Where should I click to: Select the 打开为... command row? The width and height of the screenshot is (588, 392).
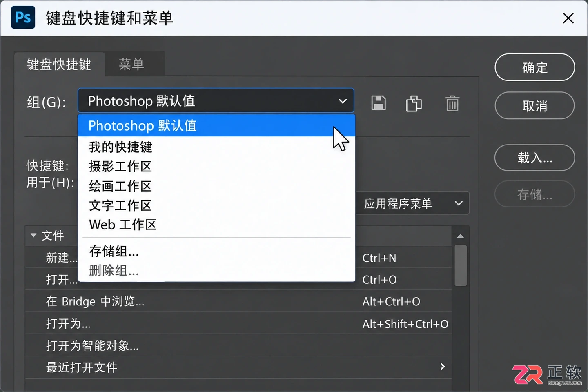coord(238,323)
